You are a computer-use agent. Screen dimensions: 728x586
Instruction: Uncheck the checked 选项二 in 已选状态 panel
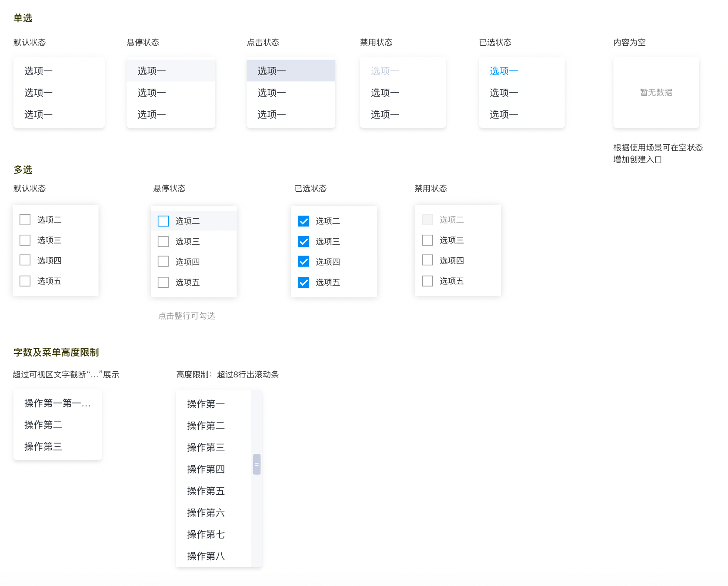(x=304, y=221)
